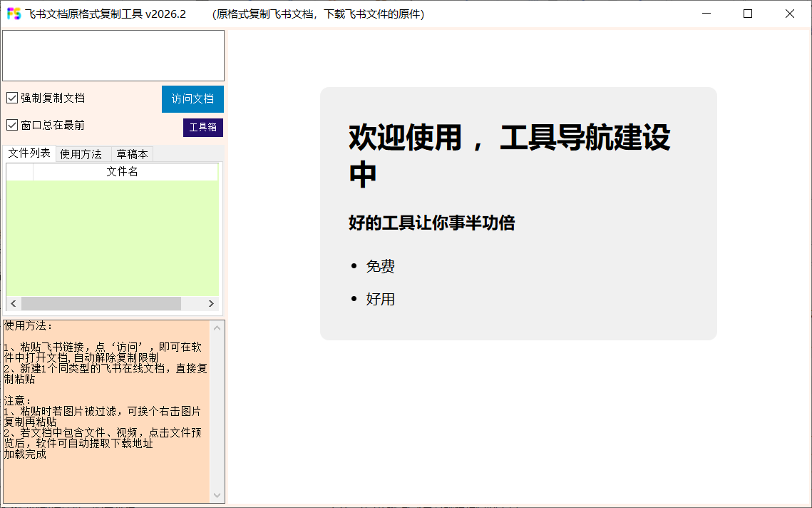This screenshot has width=812, height=508.
Task: Click the right arrow of the horizontal scrollbar
Action: point(211,303)
